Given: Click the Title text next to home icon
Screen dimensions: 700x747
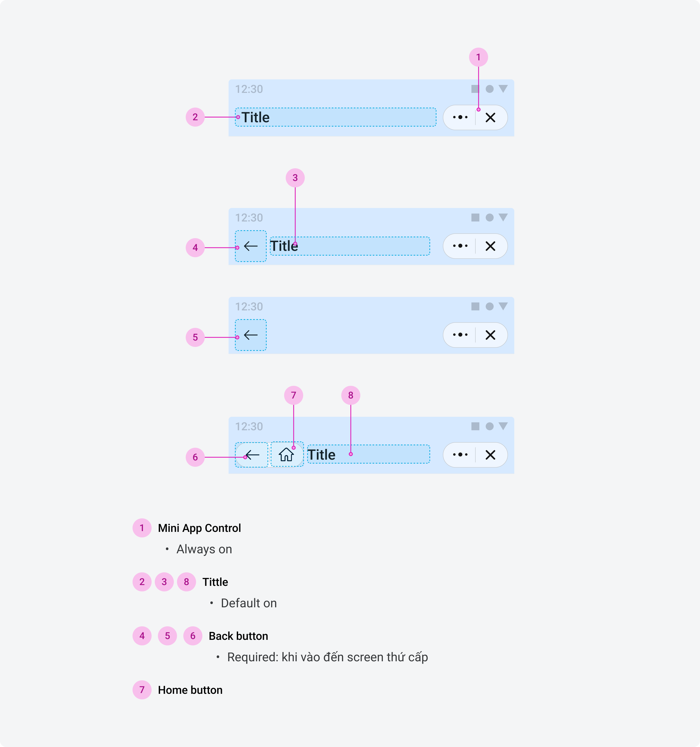Looking at the screenshot, I should point(321,455).
